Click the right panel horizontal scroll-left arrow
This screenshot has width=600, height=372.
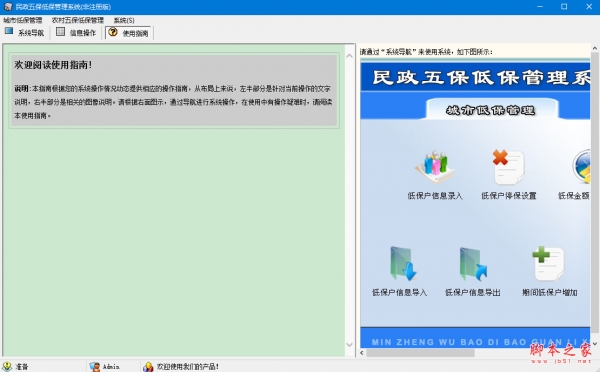362,353
